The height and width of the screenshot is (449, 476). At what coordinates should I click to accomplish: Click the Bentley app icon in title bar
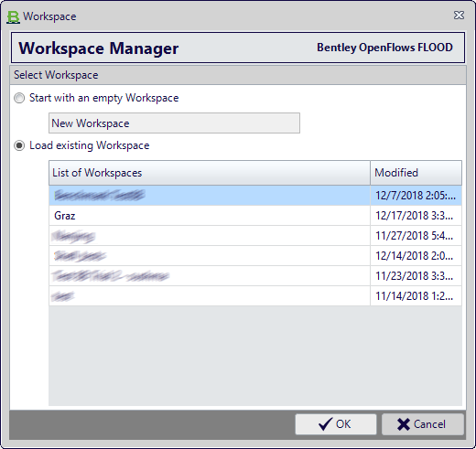pyautogui.click(x=13, y=16)
